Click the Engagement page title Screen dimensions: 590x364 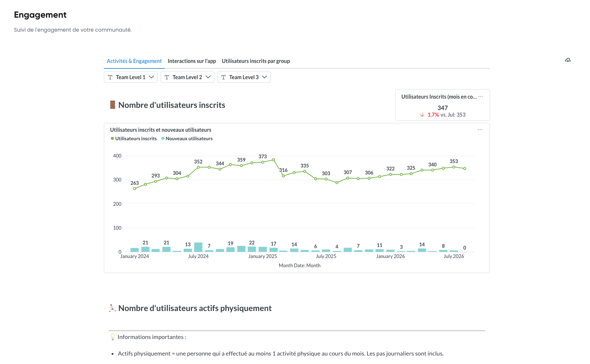(40, 15)
